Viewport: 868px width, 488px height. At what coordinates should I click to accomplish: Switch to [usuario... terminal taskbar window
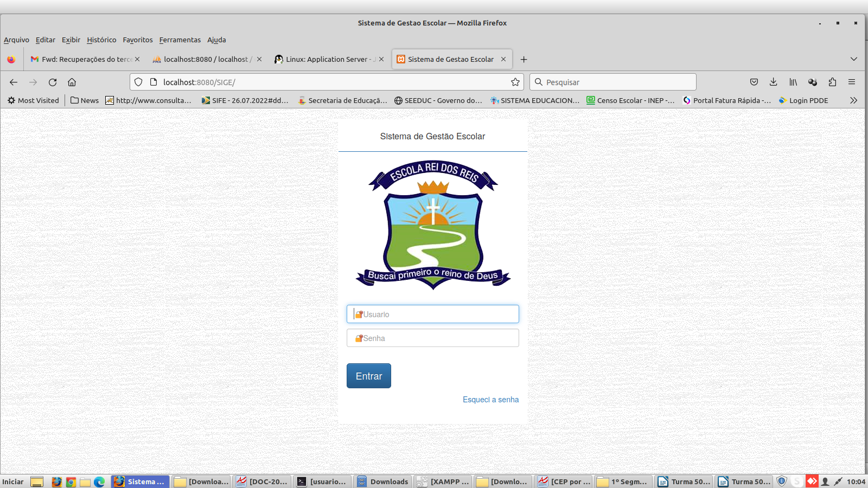(x=322, y=481)
